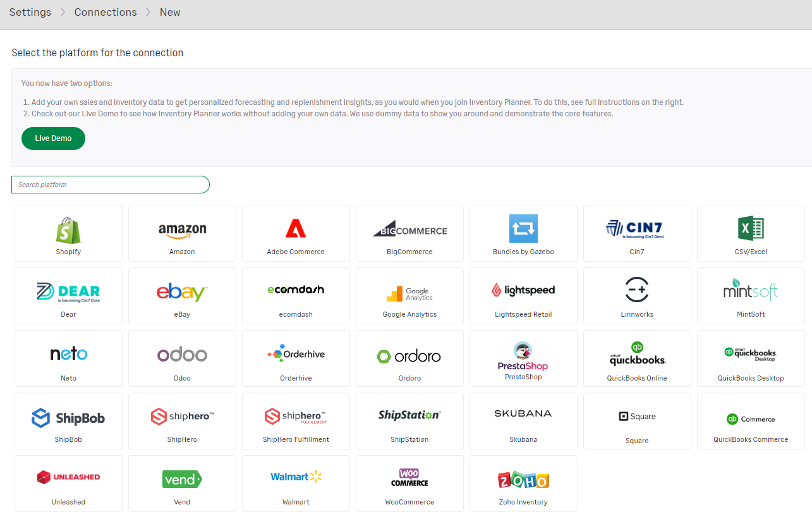The image size is (812, 519).
Task: Pick the CSV/Excel spreadsheet icon
Action: point(751,228)
